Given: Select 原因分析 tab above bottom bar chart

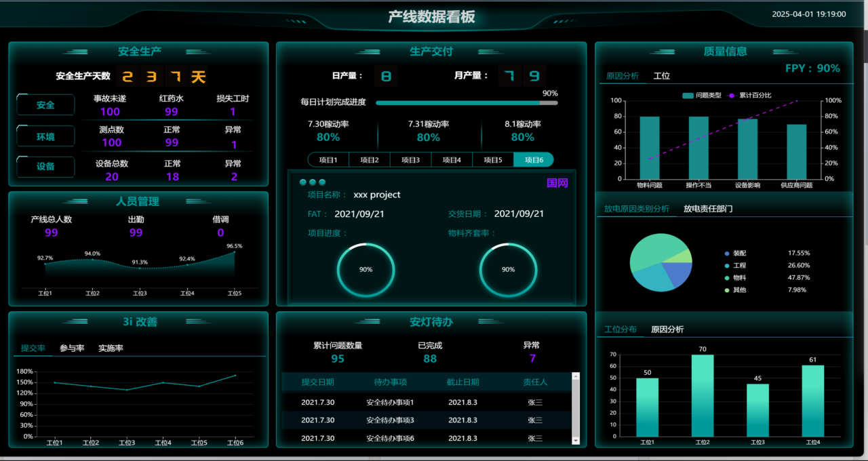Looking at the screenshot, I should click(667, 329).
